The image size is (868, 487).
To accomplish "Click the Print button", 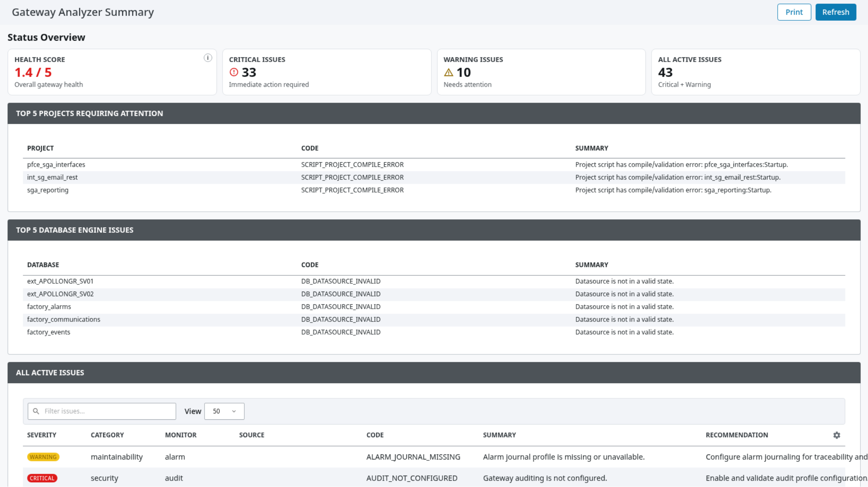I will [794, 12].
